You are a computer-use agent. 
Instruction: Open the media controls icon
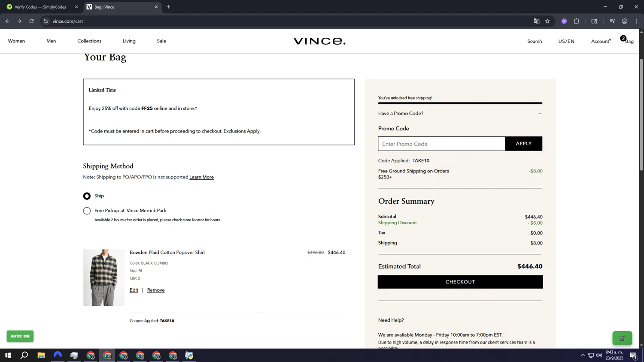613,21
